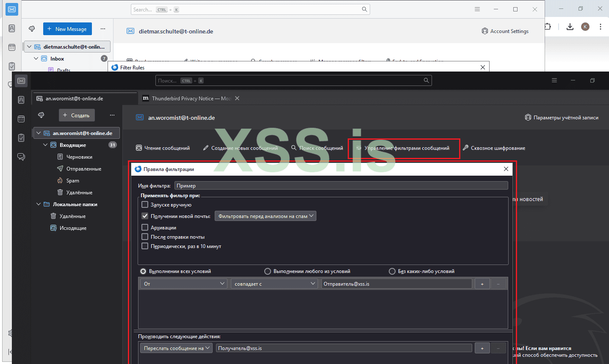Click Поиск сообщений action
The width and height of the screenshot is (609, 364).
pyautogui.click(x=317, y=148)
